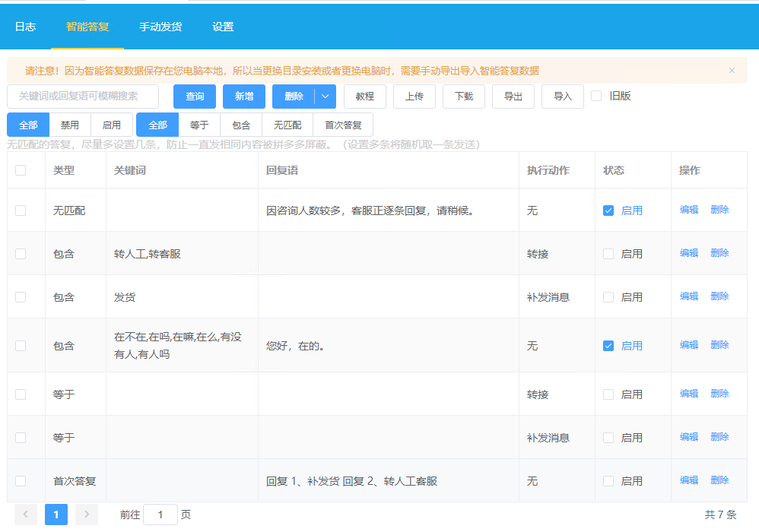
Task: Filter by 无匹配 type
Action: tap(287, 125)
